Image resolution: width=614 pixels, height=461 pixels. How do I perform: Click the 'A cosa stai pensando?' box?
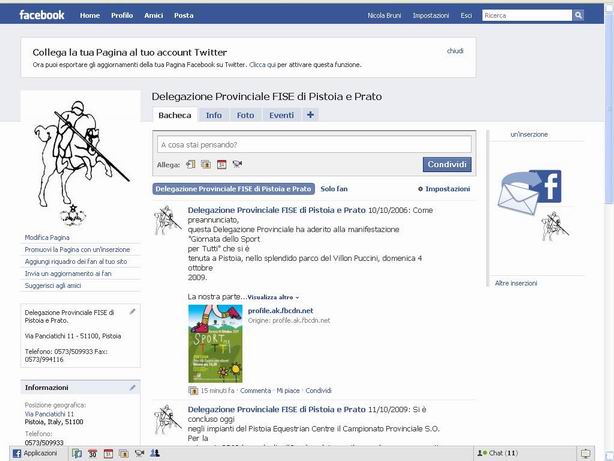point(314,145)
